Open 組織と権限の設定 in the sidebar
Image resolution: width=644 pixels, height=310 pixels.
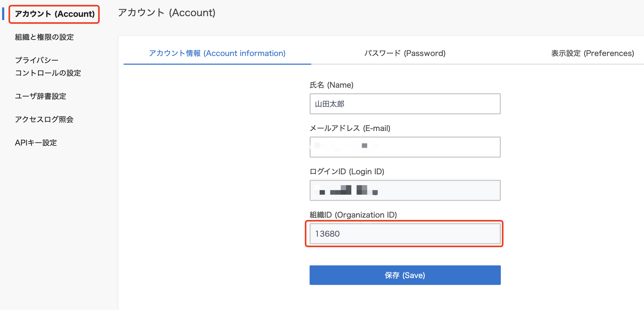pos(44,37)
